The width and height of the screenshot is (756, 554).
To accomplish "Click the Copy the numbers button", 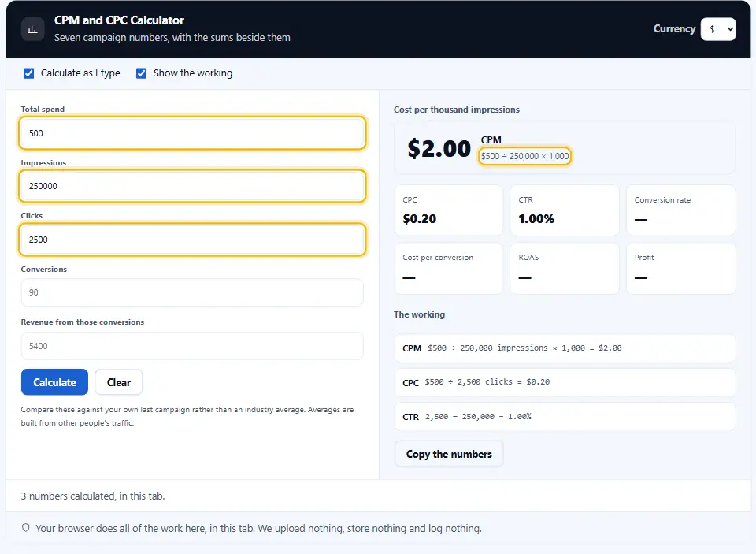I will coord(449,454).
